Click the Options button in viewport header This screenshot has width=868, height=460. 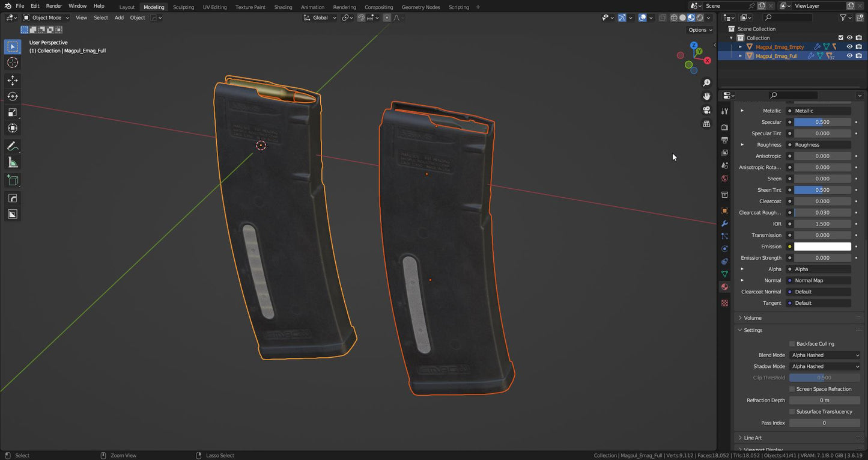click(700, 29)
